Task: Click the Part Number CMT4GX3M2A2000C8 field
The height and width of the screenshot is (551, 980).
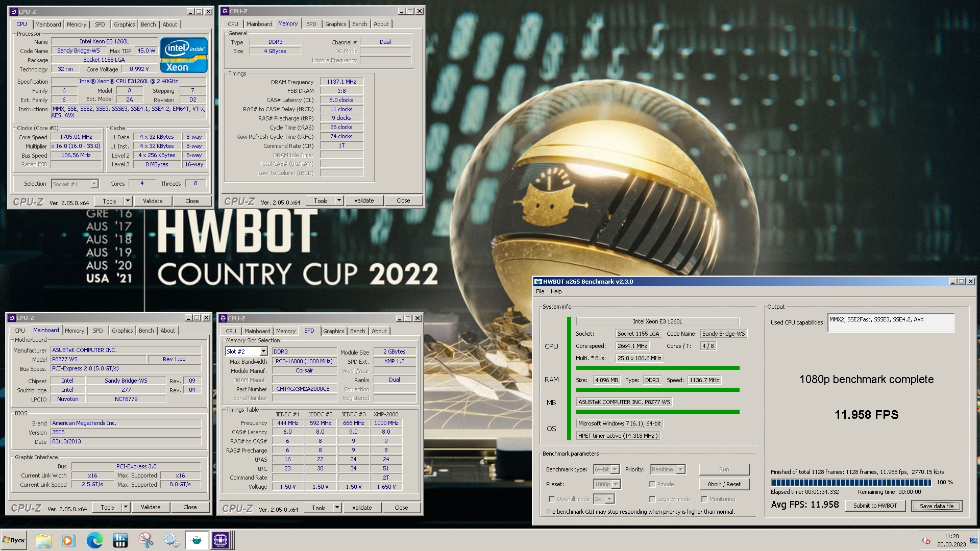Action: pyautogui.click(x=304, y=389)
